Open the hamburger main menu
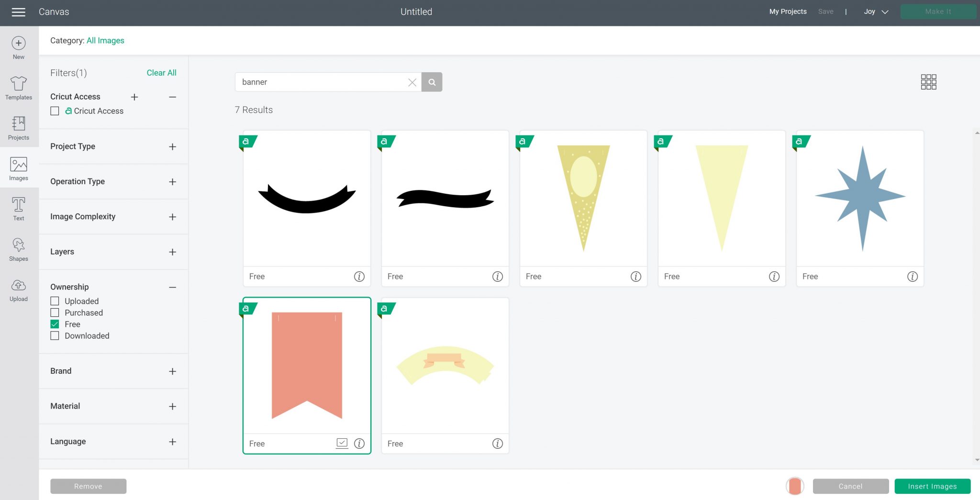Screen dimensions: 980x500 18,12
